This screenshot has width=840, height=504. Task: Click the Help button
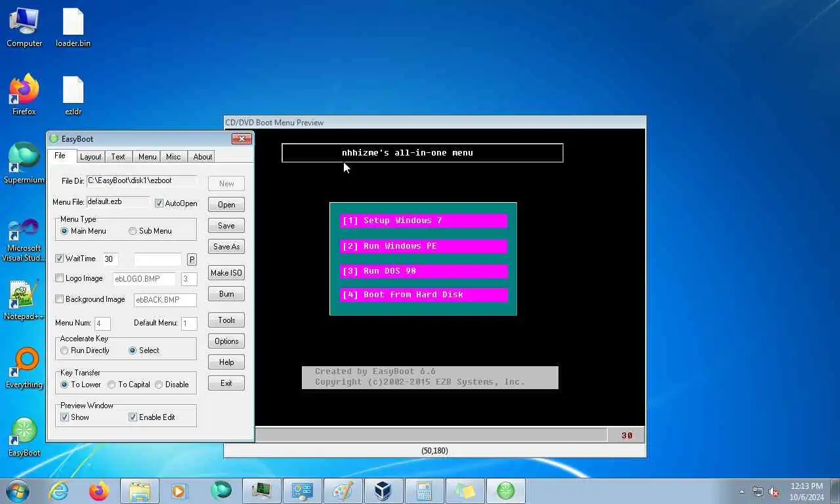(226, 362)
